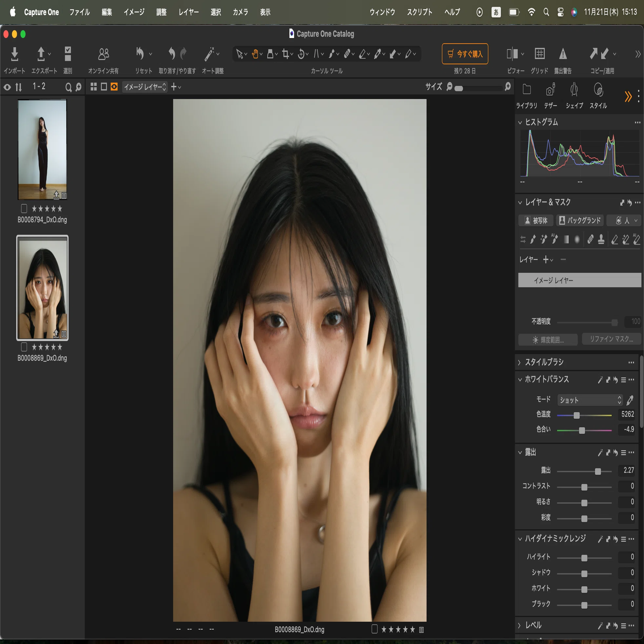This screenshot has height=644, width=644.
Task: Click the 被写体 subject mask button
Action: tap(536, 220)
